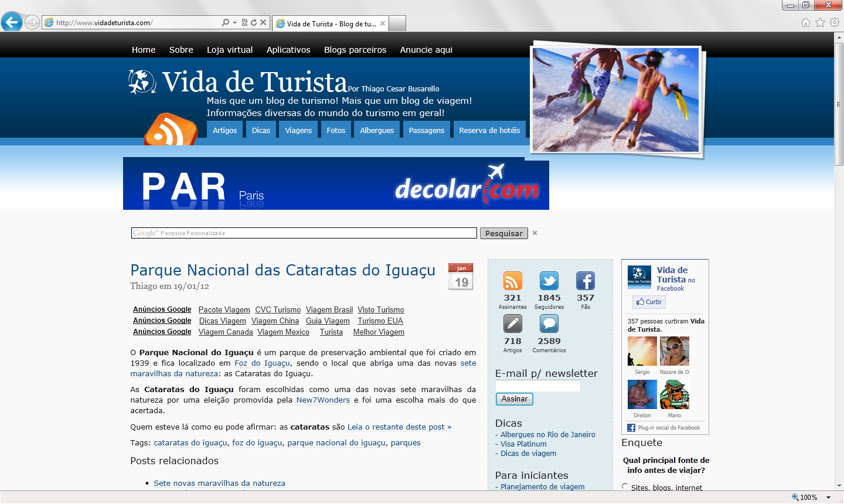844x504 pixels.
Task: Click the 'cataratas do iguaçu' tag
Action: click(x=190, y=442)
